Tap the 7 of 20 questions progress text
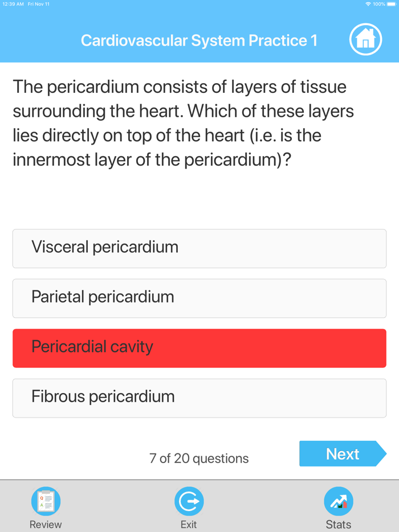This screenshot has width=399, height=532. 198,458
